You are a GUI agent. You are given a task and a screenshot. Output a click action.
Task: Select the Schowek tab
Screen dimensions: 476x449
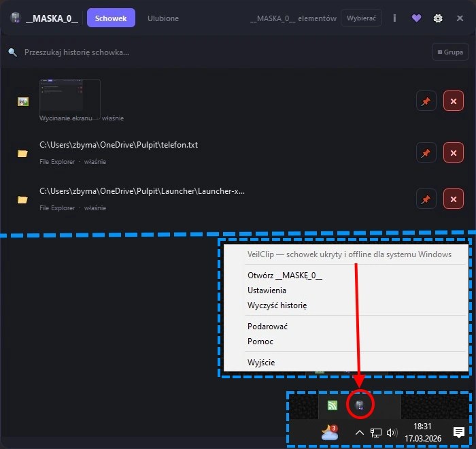tap(111, 18)
